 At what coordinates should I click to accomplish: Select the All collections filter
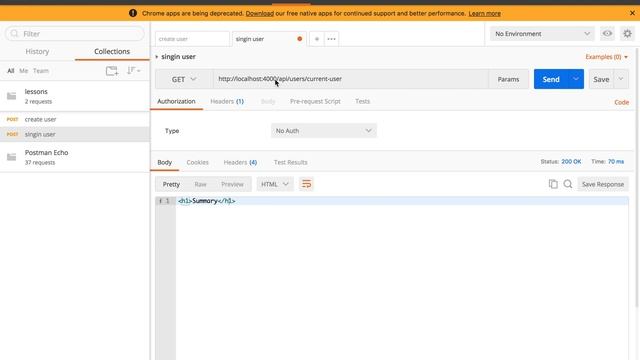pos(11,71)
